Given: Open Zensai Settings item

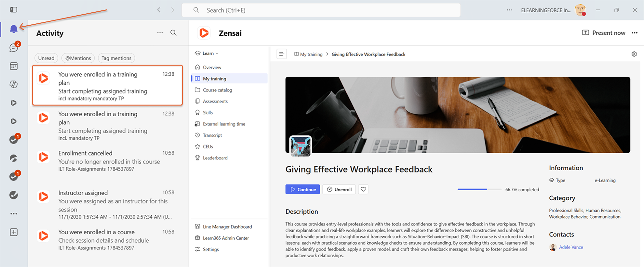Looking at the screenshot, I should (229, 249).
